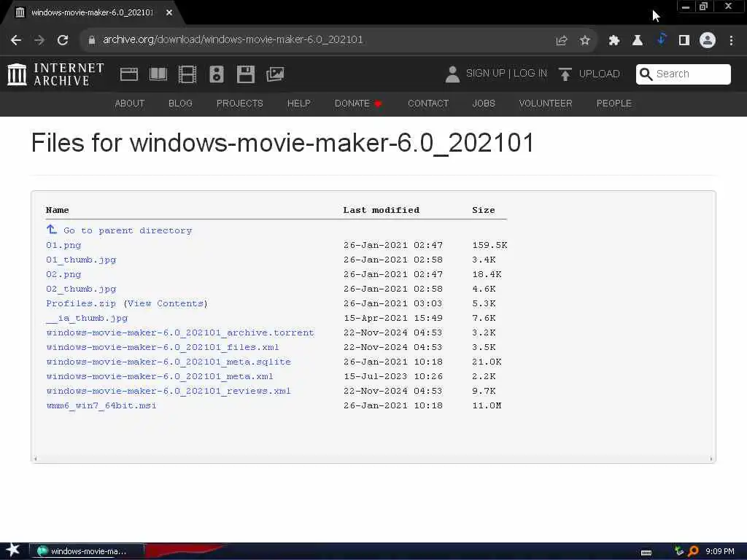Select the windows-movie-maker-6.0 tab
This screenshot has height=560, width=747.
[91, 13]
